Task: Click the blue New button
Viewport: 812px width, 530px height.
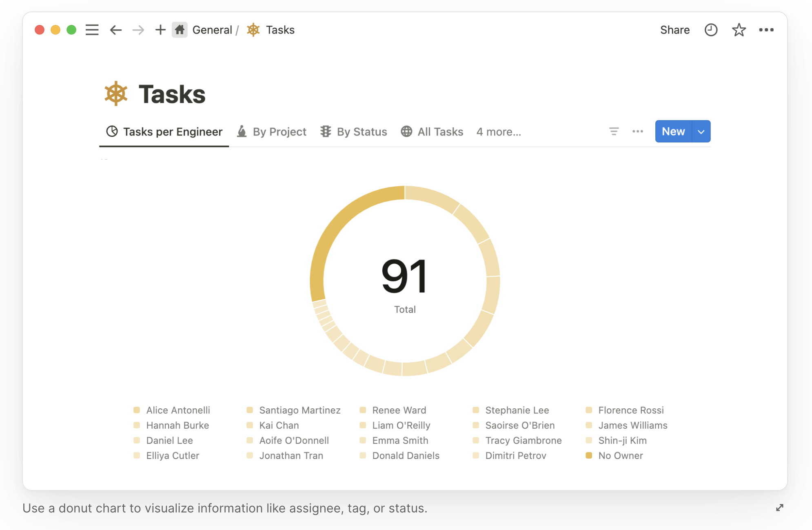Action: click(x=673, y=131)
